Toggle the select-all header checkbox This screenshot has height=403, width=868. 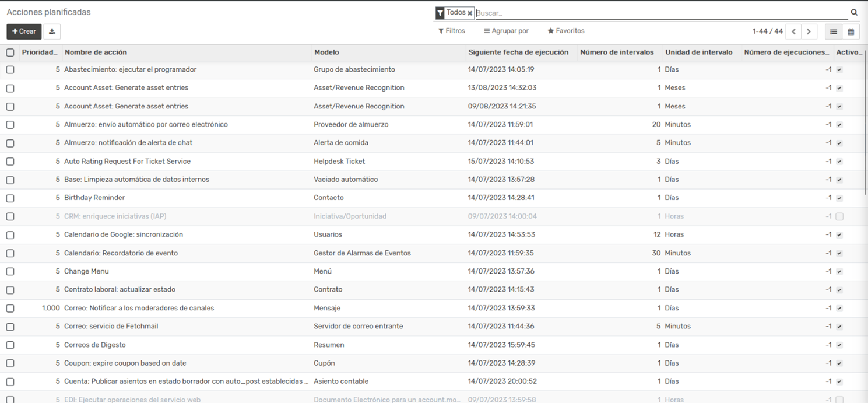click(x=10, y=52)
